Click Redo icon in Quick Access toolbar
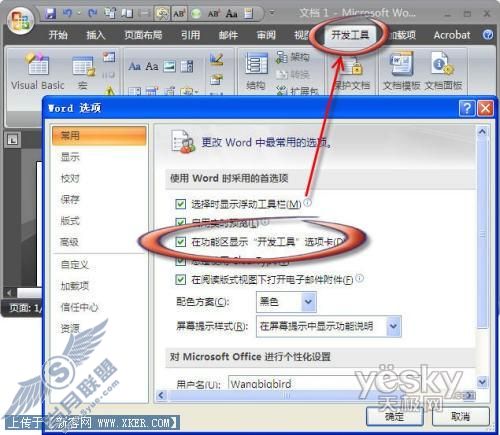Viewport: 500px width, 435px height. [92, 13]
